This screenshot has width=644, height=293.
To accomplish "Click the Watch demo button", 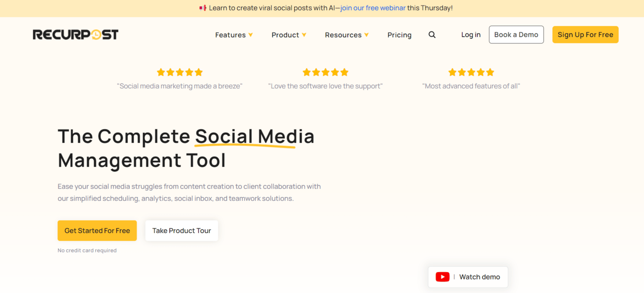I will (468, 277).
